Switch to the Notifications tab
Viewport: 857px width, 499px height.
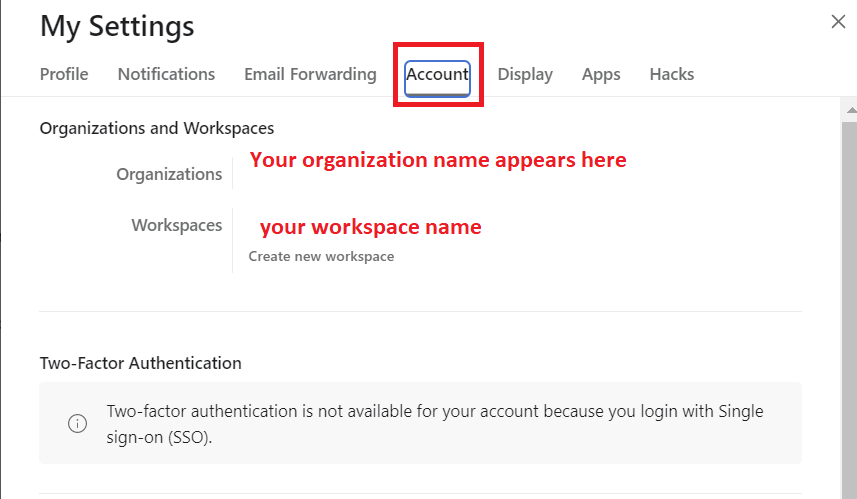click(166, 74)
